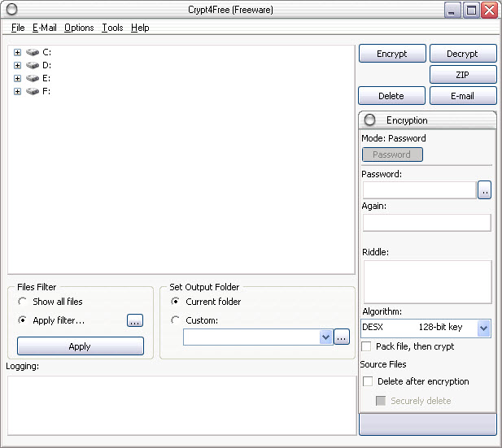Minimize the Crypt4Free window

pyautogui.click(x=452, y=11)
